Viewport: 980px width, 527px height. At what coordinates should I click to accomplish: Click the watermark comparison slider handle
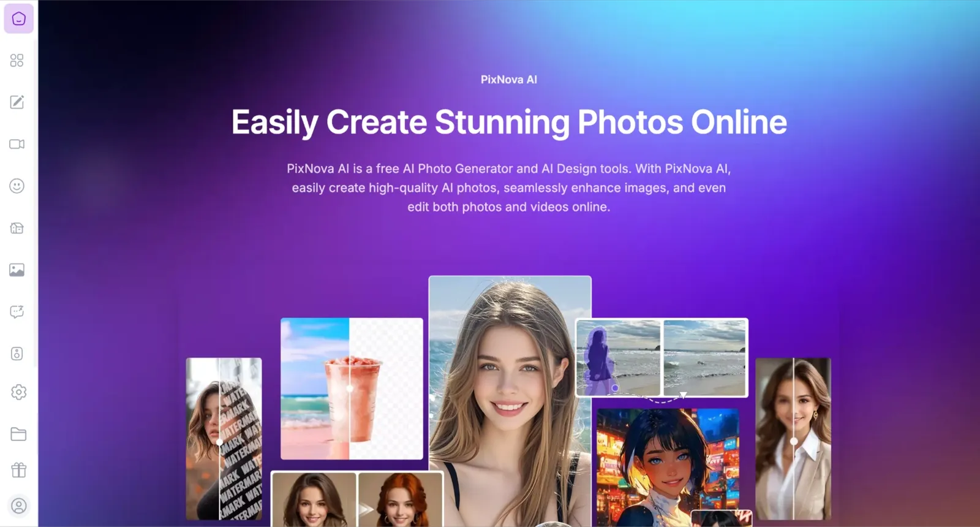[x=219, y=442]
